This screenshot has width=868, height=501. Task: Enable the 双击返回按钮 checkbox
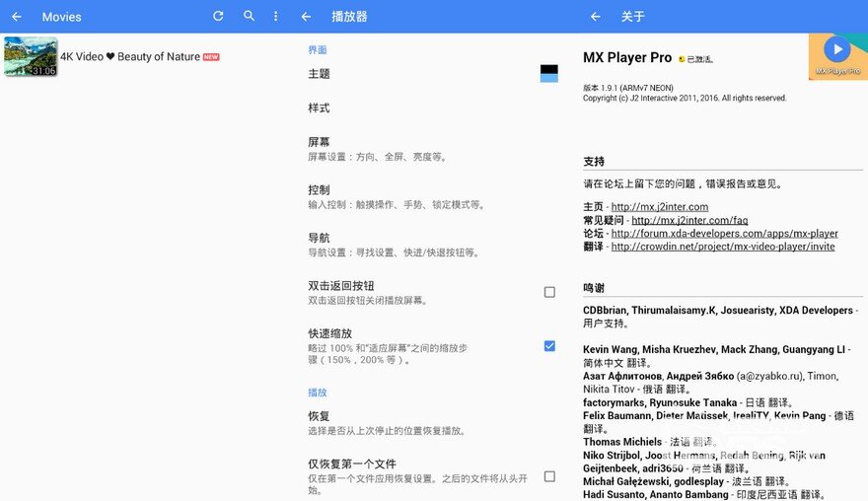[549, 292]
